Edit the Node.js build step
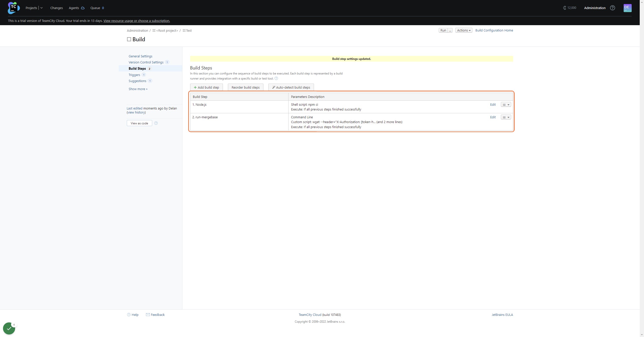This screenshot has width=644, height=337. coord(493,104)
